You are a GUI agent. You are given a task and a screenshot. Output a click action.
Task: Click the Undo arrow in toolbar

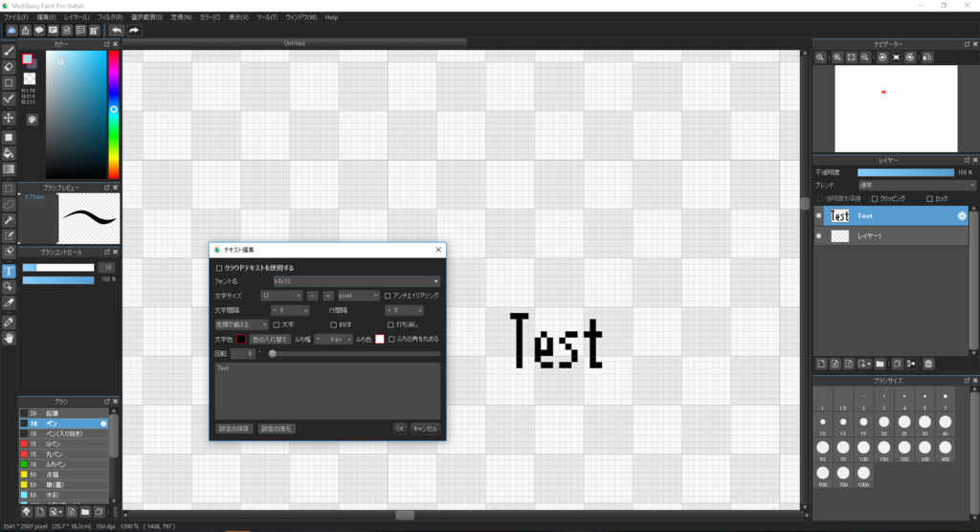pyautogui.click(x=117, y=30)
